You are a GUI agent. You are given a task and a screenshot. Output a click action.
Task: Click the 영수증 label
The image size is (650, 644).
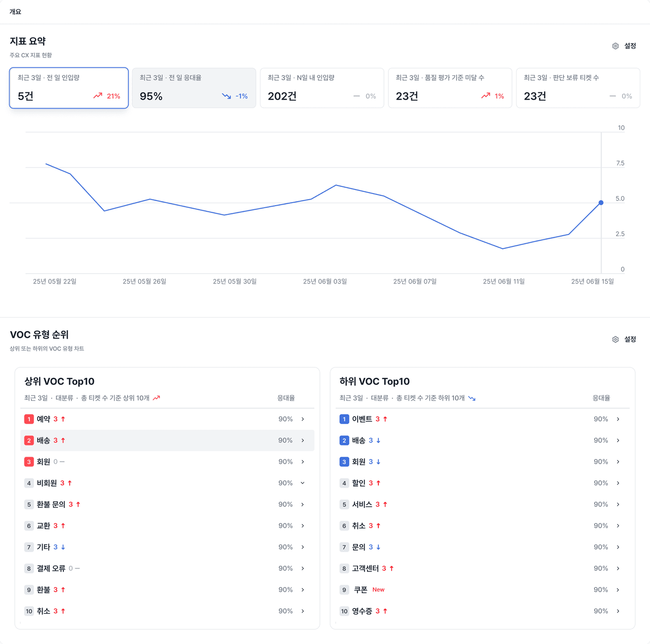tap(362, 611)
